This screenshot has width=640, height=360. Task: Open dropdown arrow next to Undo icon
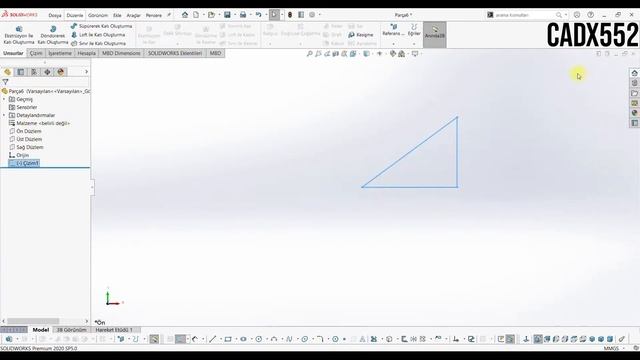(x=266, y=15)
